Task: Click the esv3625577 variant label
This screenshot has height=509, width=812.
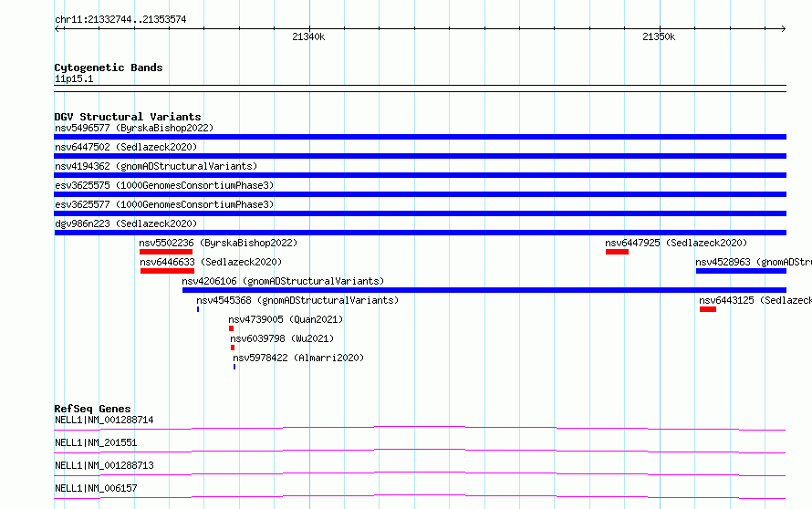Action: (x=164, y=204)
